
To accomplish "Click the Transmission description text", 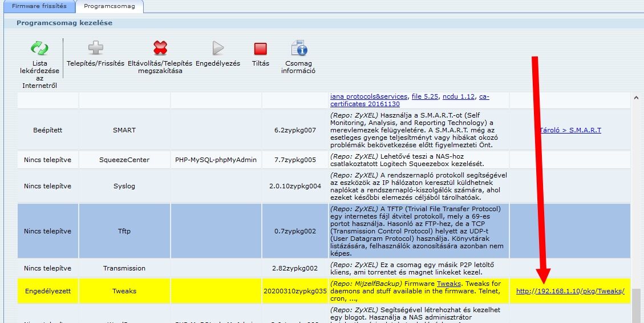I will [416, 268].
